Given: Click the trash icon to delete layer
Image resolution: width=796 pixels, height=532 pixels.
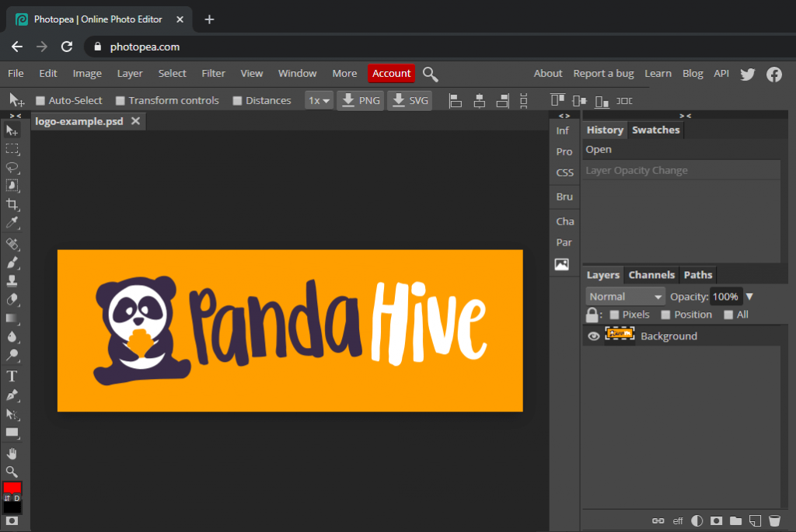Looking at the screenshot, I should (774, 520).
